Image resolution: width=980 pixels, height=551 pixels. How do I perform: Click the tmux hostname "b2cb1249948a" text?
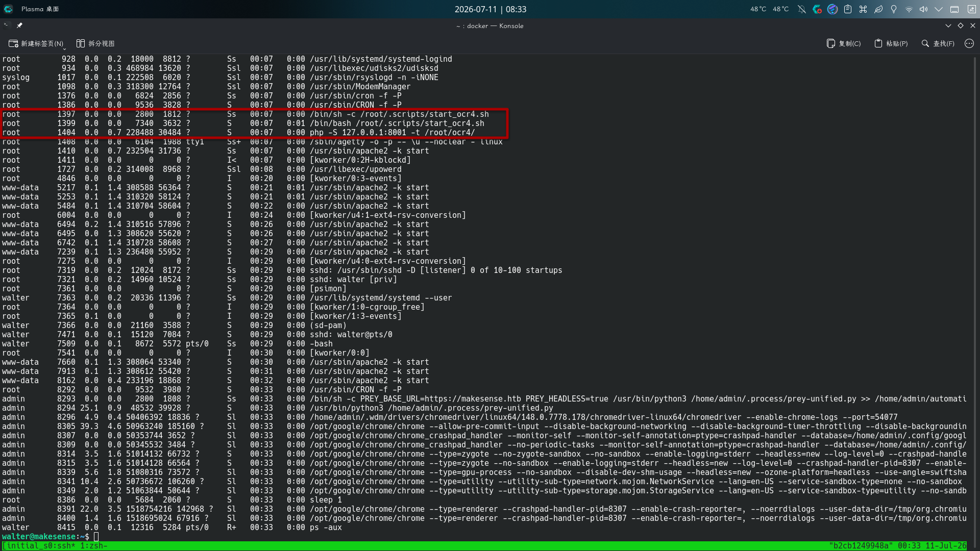(x=861, y=546)
